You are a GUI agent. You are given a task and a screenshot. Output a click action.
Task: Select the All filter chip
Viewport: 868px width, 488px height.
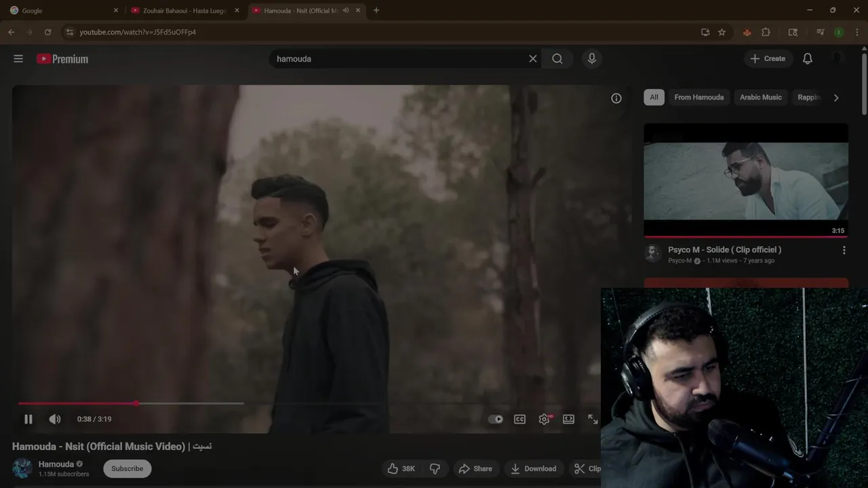tap(654, 97)
